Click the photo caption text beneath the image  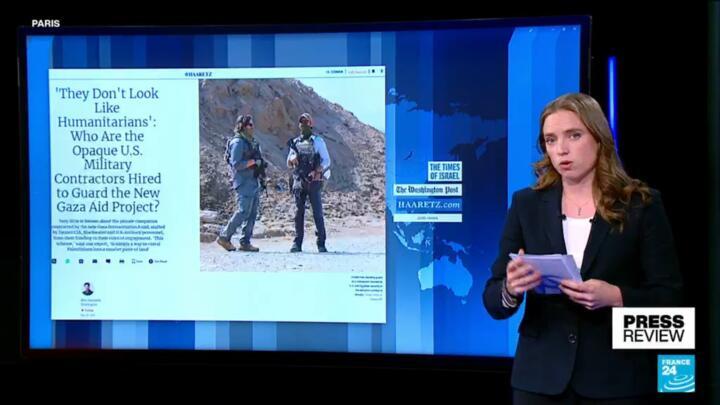(367, 288)
